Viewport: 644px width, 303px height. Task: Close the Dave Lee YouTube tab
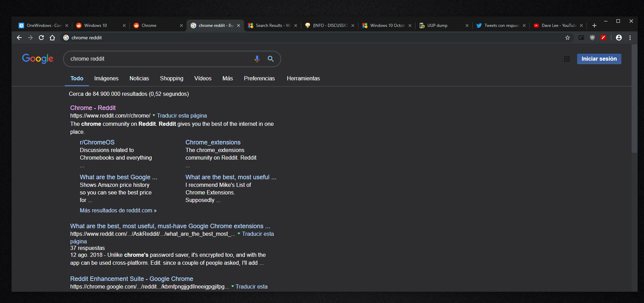click(x=581, y=26)
